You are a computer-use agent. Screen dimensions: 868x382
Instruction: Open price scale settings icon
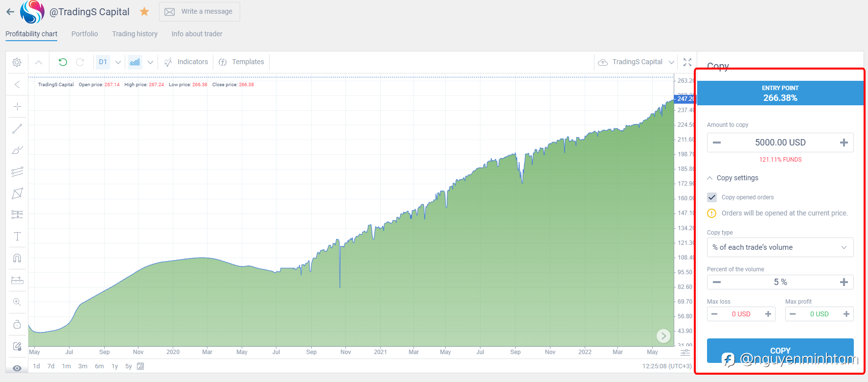coord(685,353)
